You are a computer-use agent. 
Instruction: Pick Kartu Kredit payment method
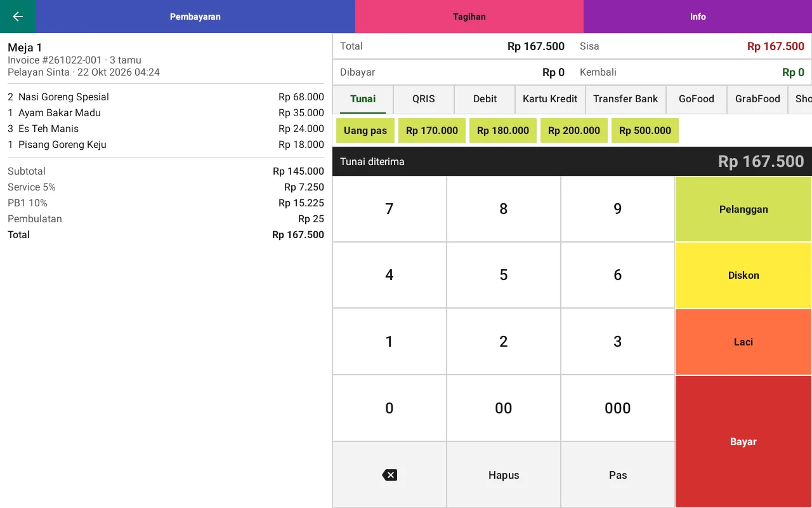pyautogui.click(x=550, y=99)
